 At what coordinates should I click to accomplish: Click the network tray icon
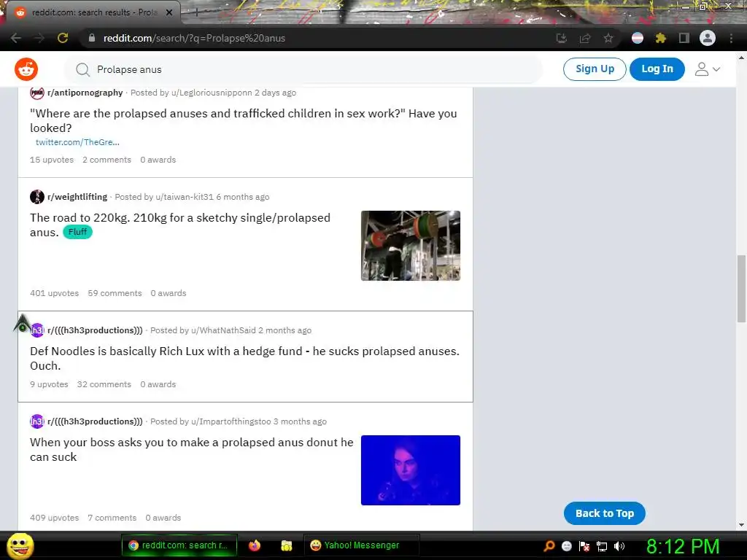click(x=602, y=546)
